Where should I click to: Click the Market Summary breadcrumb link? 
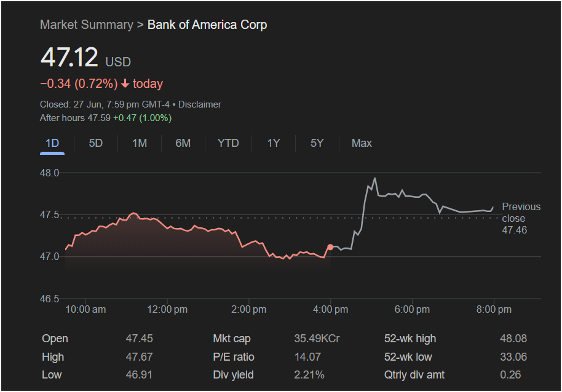86,25
